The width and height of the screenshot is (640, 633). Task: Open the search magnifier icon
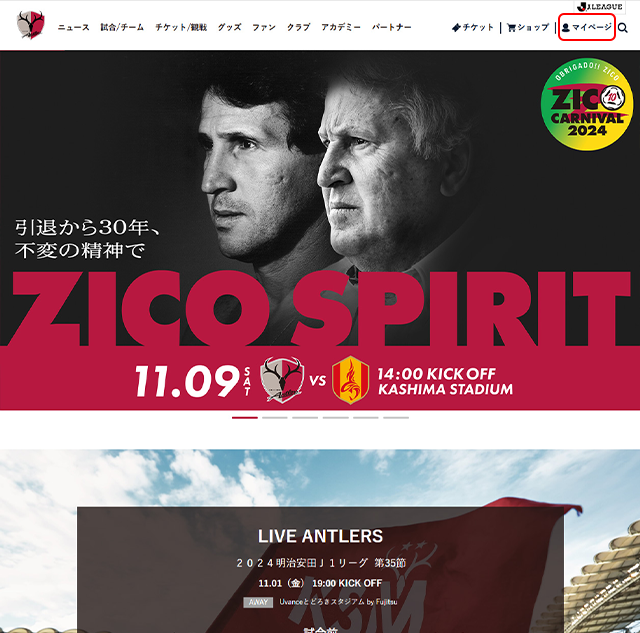[x=622, y=28]
